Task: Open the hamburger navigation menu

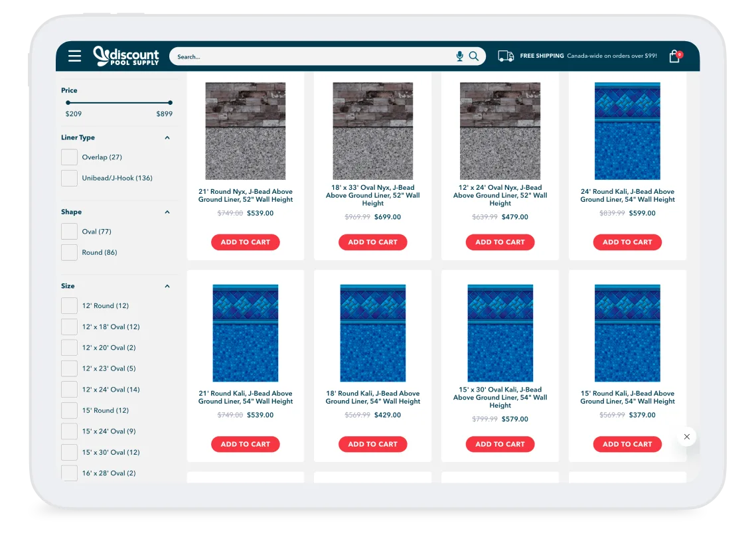Action: tap(74, 56)
